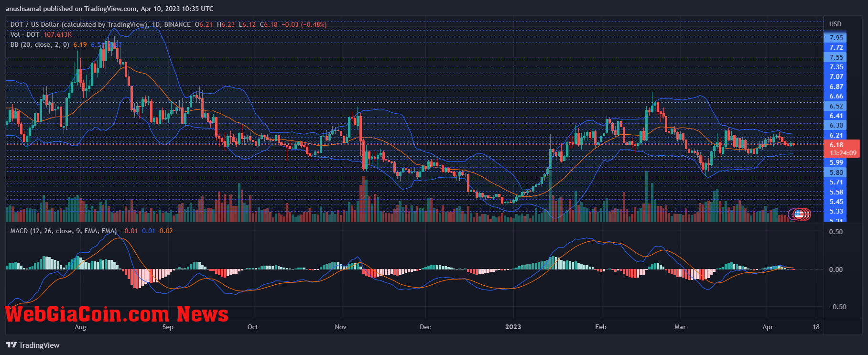The image size is (868, 355).
Task: Click the 7.95 price level label
Action: pyautogui.click(x=836, y=38)
